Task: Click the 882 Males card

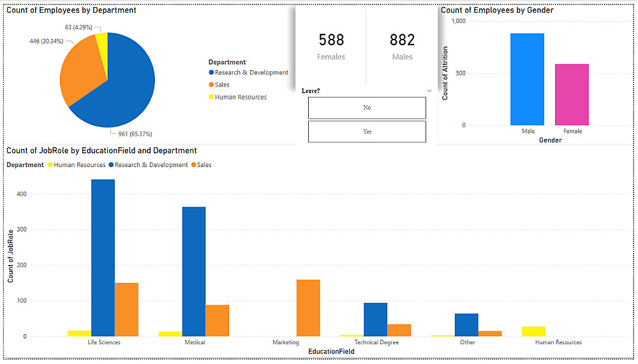Action: 402,47
